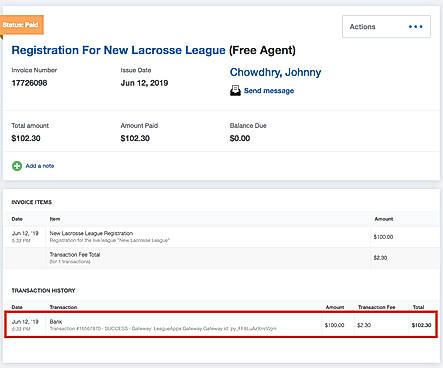443x368 pixels.
Task: Open the Registration For New Lacrosse League link
Action: (118, 50)
